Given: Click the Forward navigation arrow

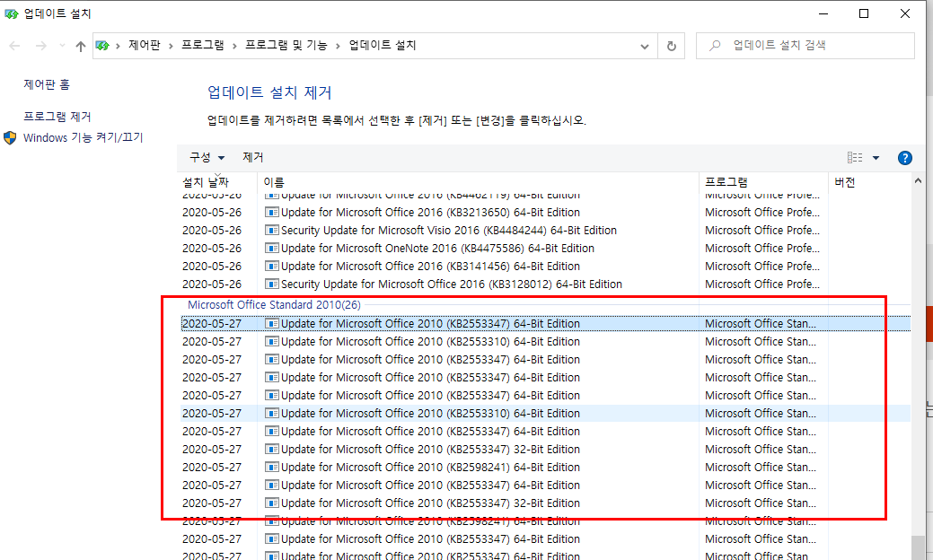Looking at the screenshot, I should click(40, 46).
